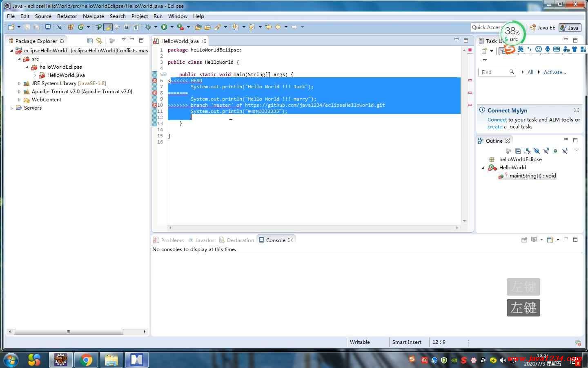Collapse the eclipseHelloWorld project node
Image resolution: width=588 pixels, height=368 pixels.
[11, 51]
